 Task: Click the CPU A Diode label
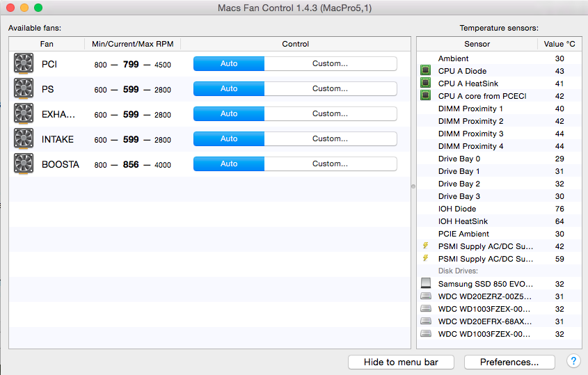coord(462,71)
